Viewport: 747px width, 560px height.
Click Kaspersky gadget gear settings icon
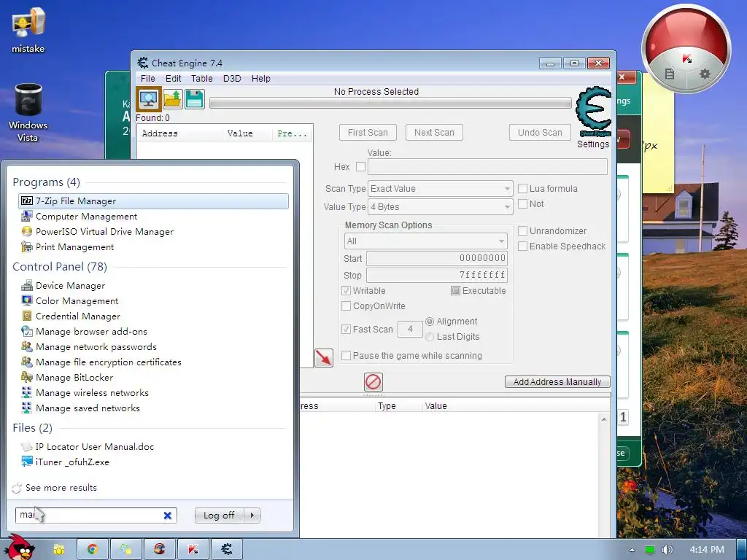[x=705, y=74]
